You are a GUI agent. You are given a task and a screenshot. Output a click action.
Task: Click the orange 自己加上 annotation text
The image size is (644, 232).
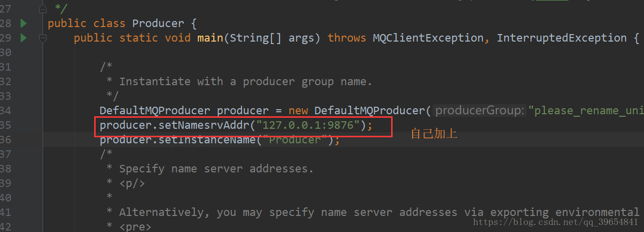tap(434, 134)
